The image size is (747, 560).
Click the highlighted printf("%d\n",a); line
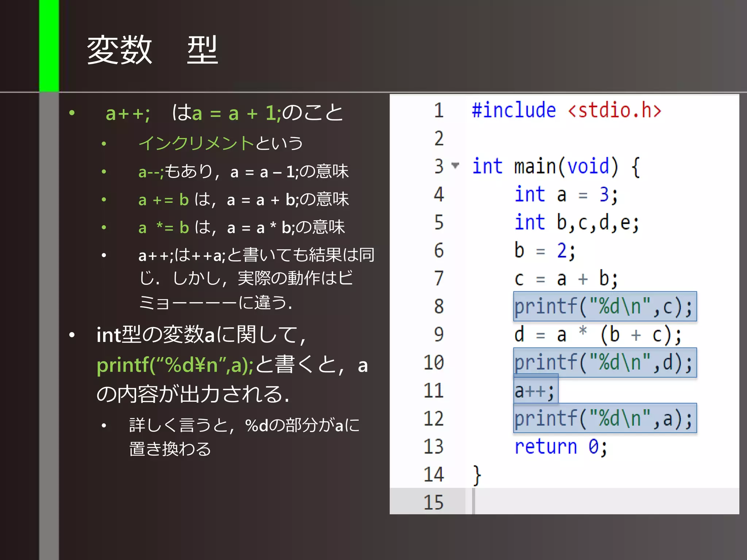(x=605, y=418)
